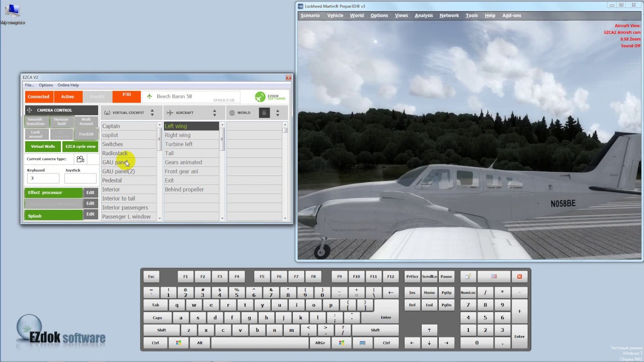Toggle the Splash effect
This screenshot has height=362, width=644.
coord(54,215)
